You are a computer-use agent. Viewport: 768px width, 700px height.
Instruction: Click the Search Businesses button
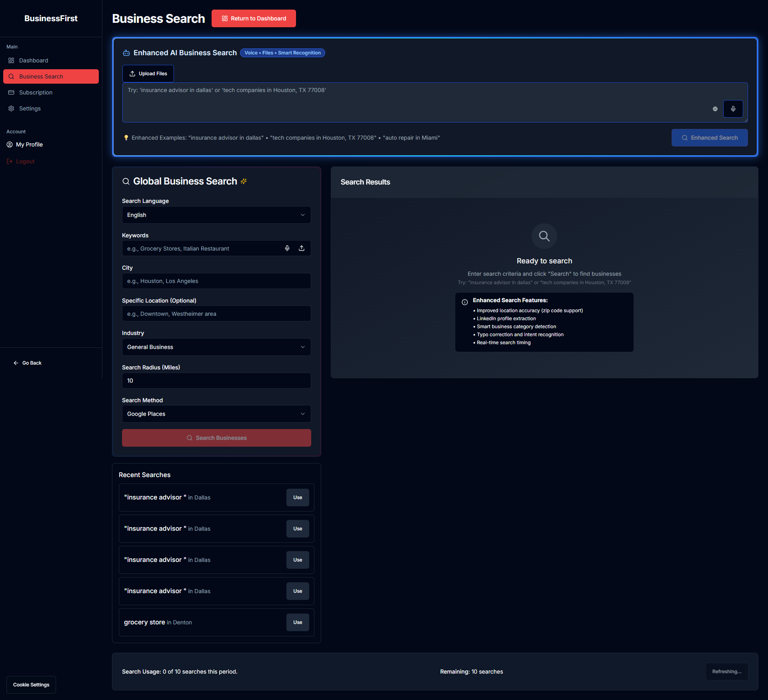click(216, 438)
